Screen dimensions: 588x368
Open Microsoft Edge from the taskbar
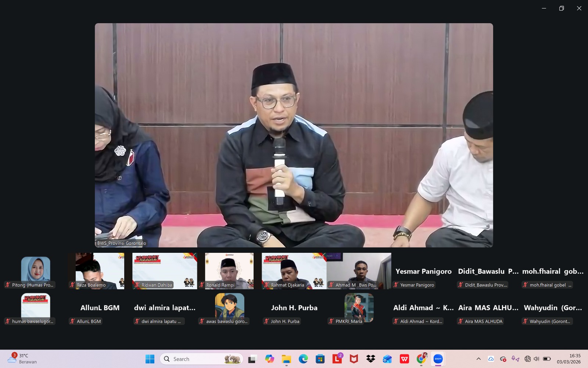(x=303, y=359)
